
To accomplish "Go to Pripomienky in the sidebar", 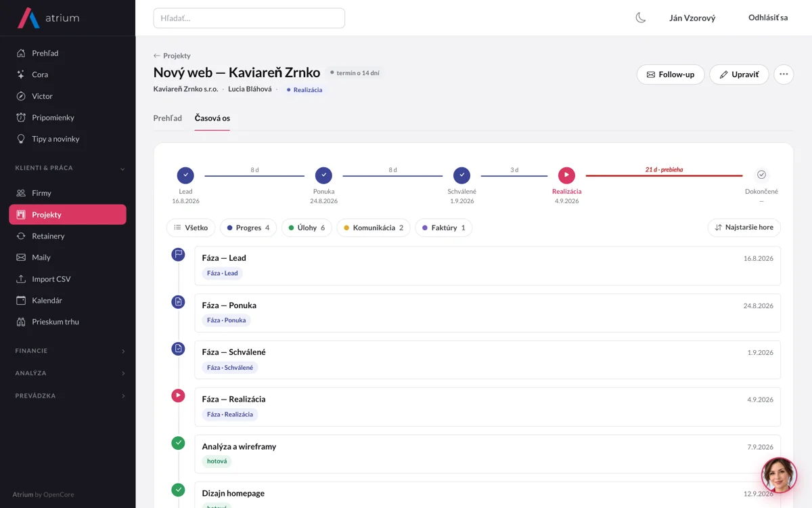I will (x=68, y=117).
